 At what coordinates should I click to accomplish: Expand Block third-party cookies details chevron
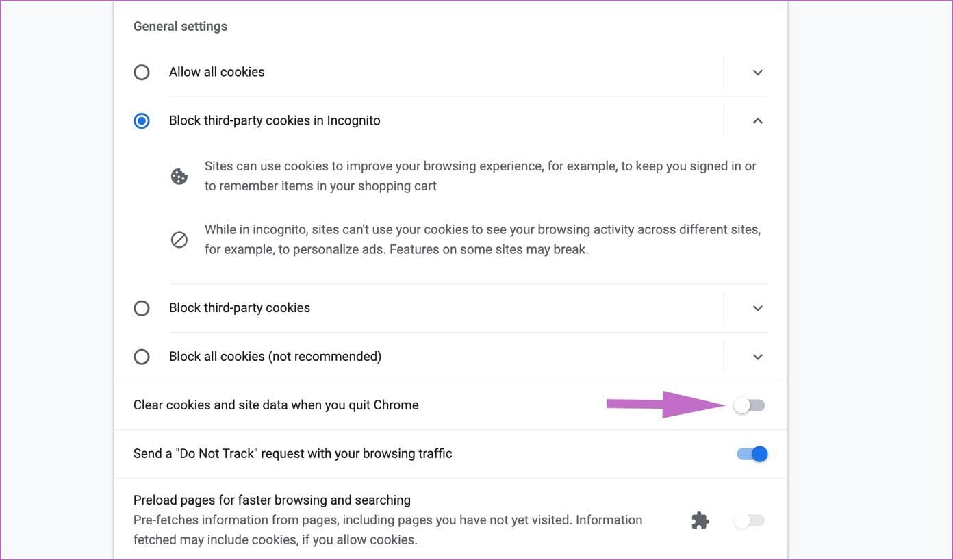pos(757,308)
